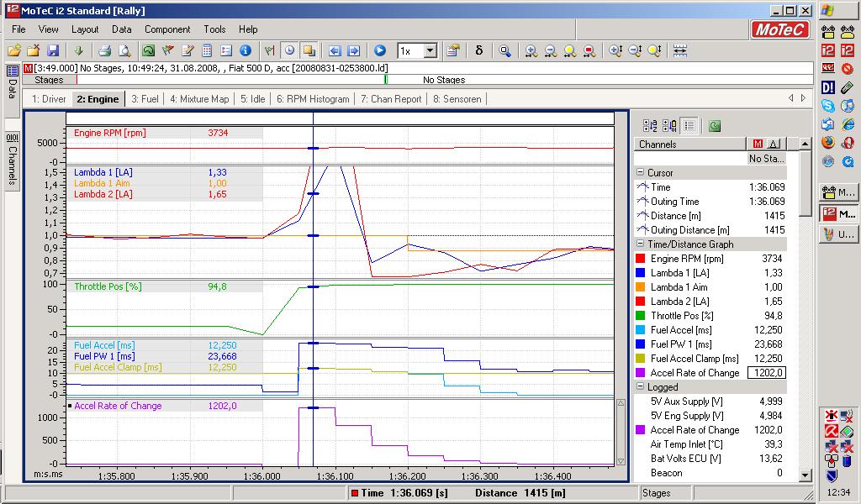
Task: Click channel list scrollbar down arrow
Action: coord(805,475)
